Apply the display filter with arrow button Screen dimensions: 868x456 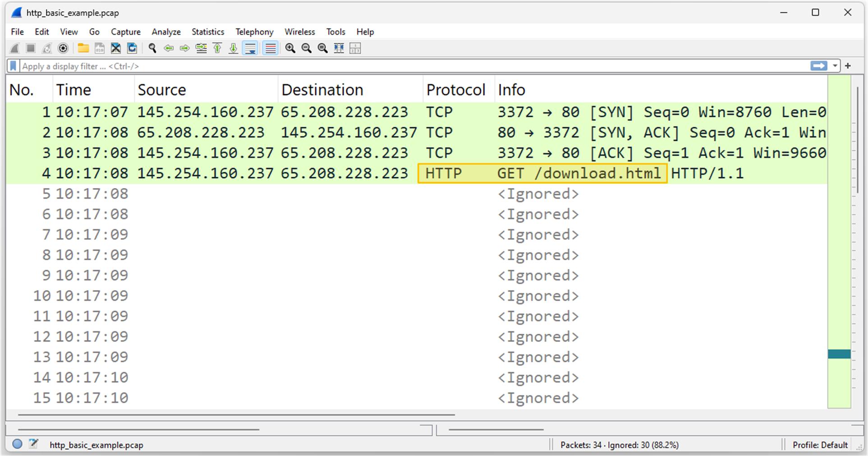(x=818, y=66)
